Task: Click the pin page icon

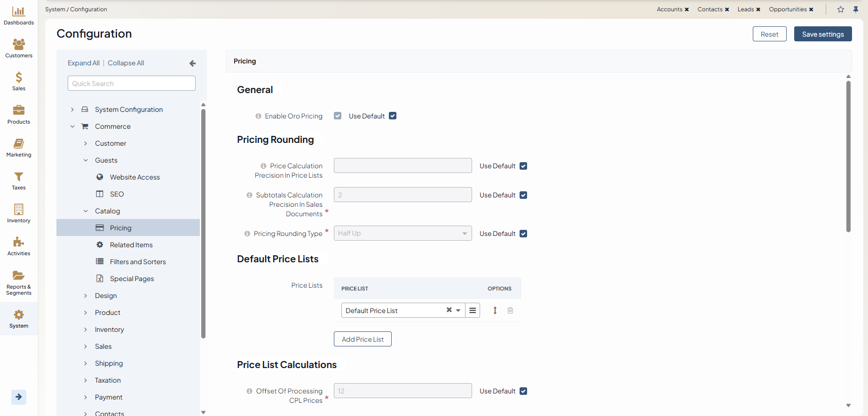Action: [856, 9]
